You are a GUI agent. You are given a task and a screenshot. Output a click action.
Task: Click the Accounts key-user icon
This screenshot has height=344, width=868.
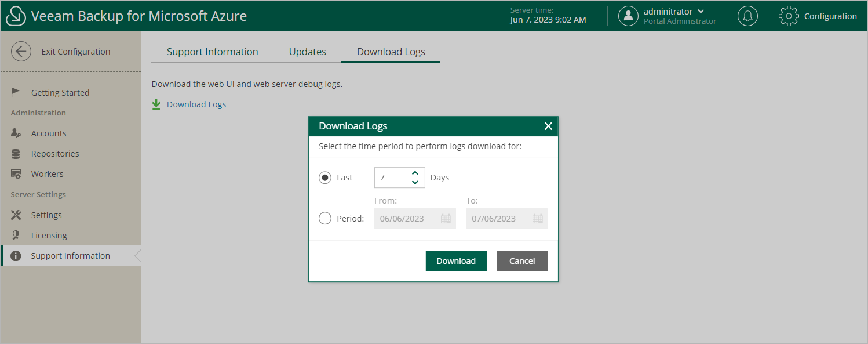(16, 133)
